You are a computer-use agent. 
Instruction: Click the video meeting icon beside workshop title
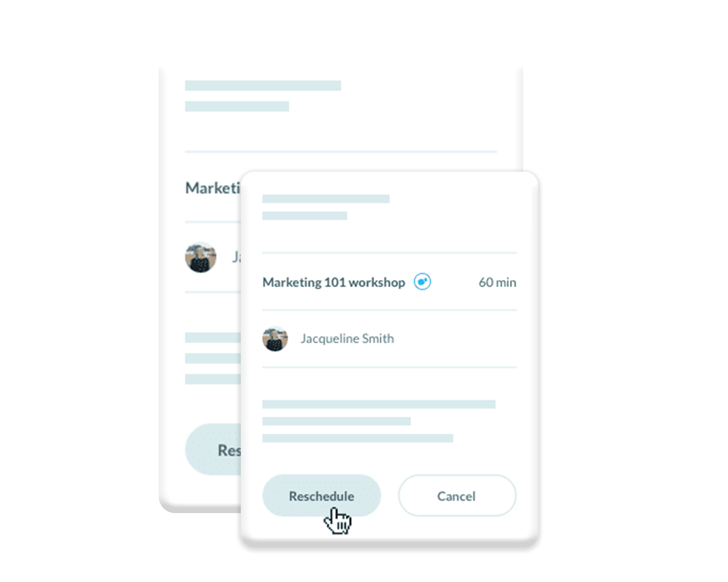click(x=422, y=282)
